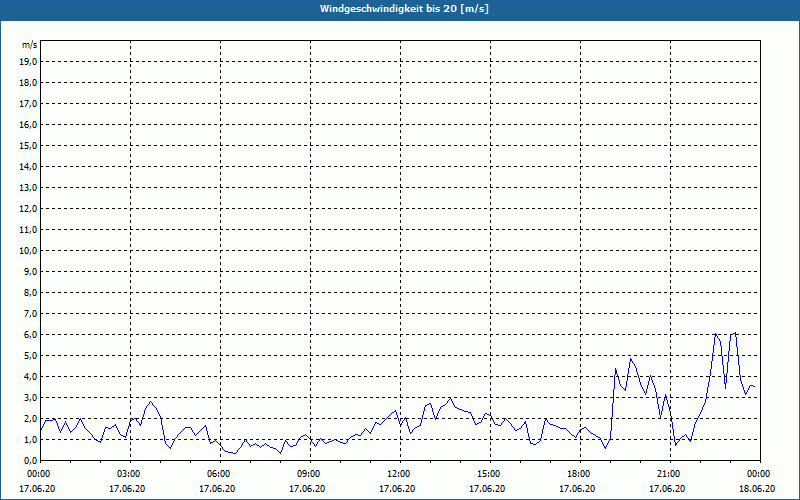Select the 2,0 y-axis label

click(31, 419)
